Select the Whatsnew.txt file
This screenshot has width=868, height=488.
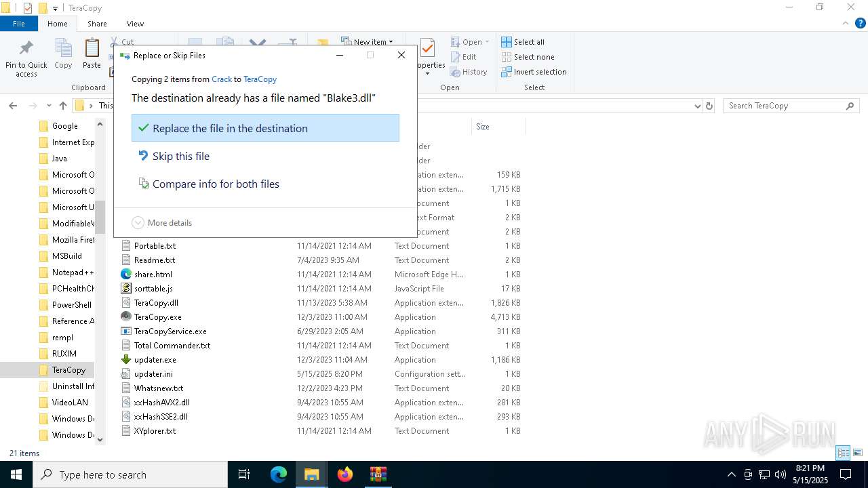[159, 388]
